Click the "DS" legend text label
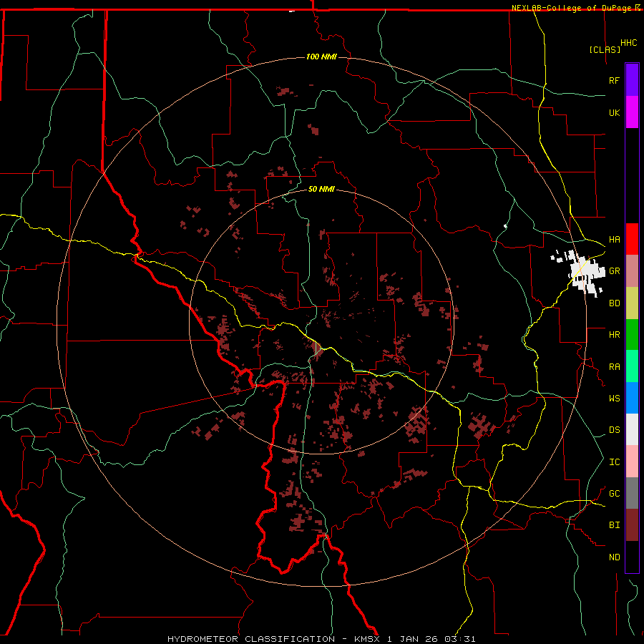Viewport: 644px width, 644px height. click(x=615, y=430)
